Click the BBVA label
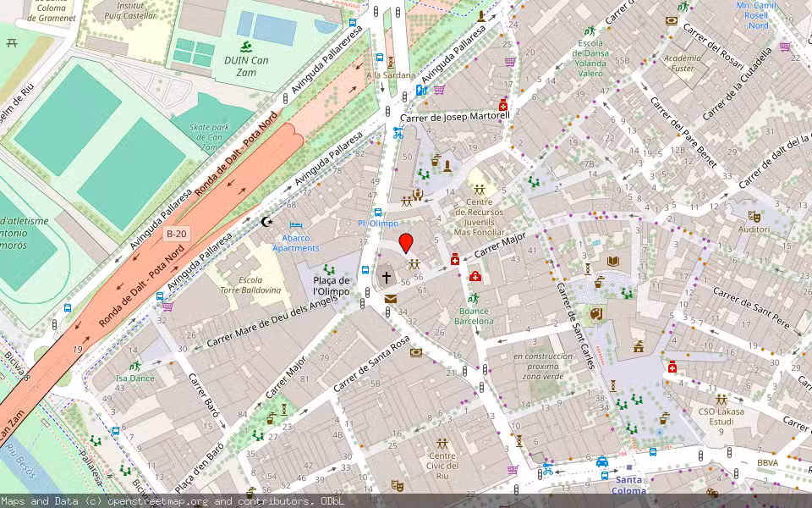 pos(767,462)
